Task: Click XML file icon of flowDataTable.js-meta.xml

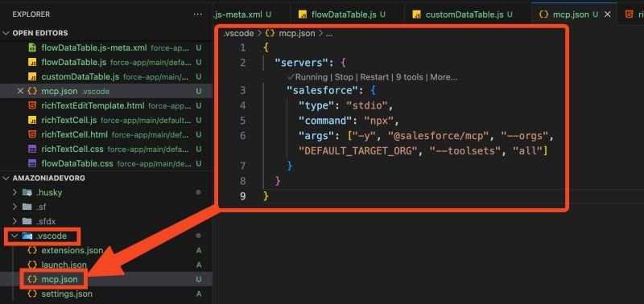Action: (x=32, y=47)
